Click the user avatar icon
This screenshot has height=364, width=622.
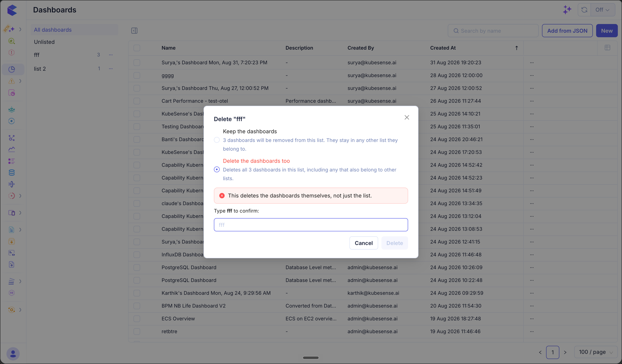point(13,354)
